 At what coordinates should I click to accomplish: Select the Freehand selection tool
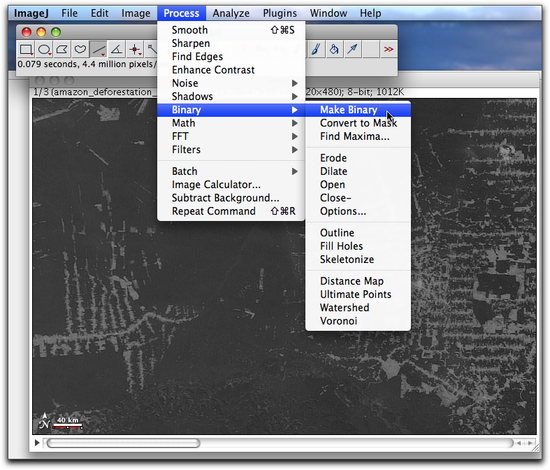coord(80,49)
